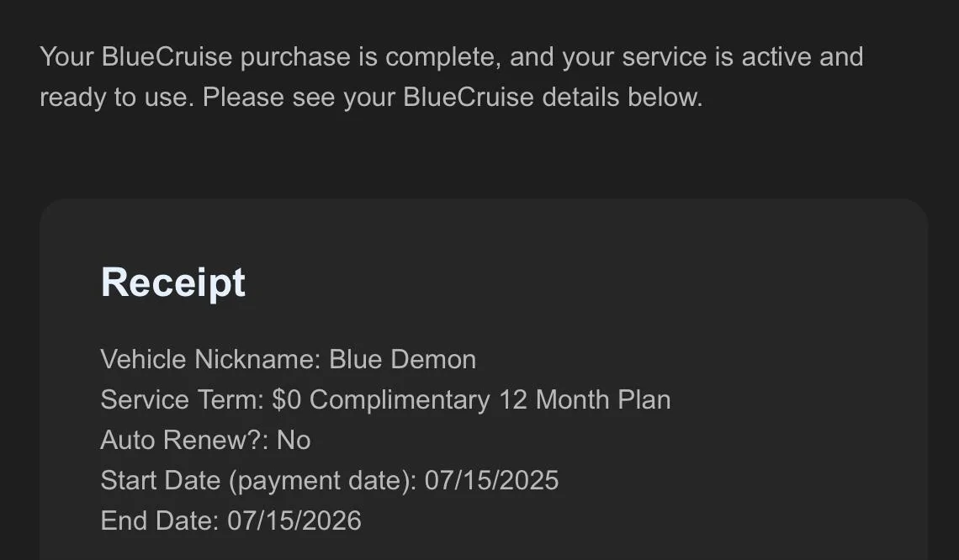Select the word complete in the intro
The width and height of the screenshot is (959, 560).
point(442,58)
